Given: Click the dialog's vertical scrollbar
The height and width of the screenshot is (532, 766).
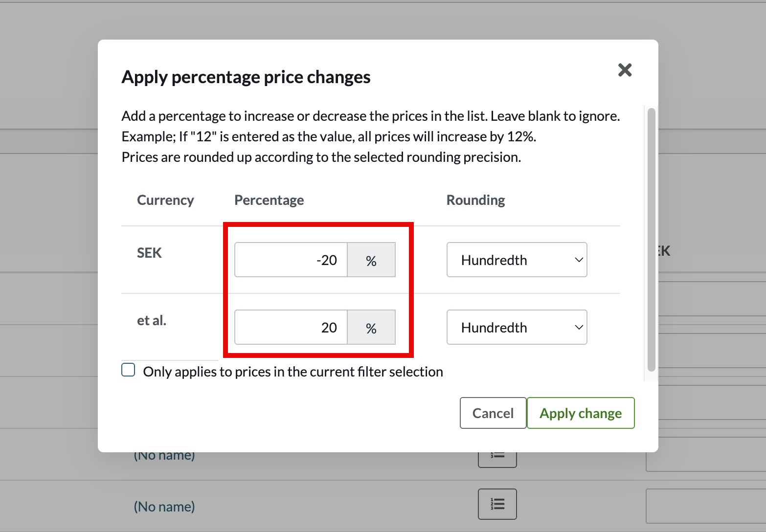Looking at the screenshot, I should pyautogui.click(x=651, y=240).
